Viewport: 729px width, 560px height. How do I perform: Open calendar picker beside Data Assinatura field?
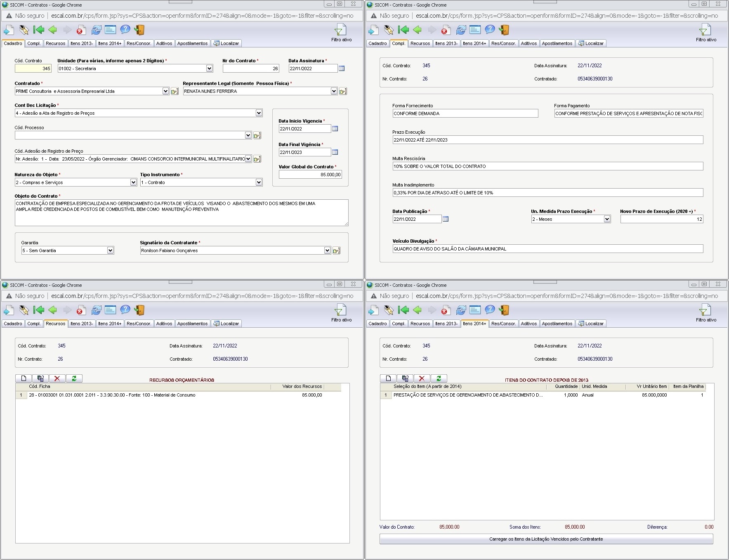(x=342, y=69)
